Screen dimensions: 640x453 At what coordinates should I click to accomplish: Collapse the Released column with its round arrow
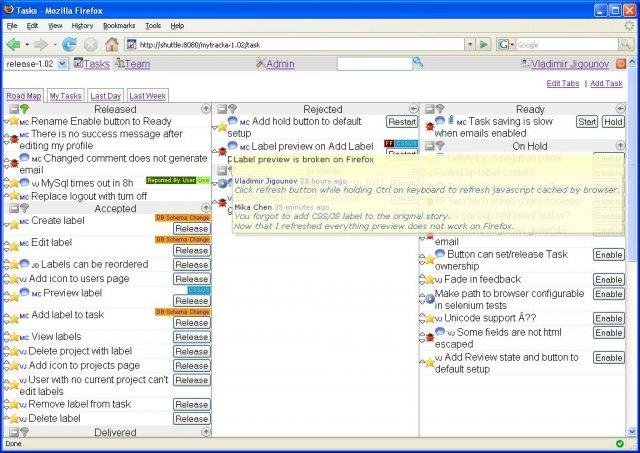click(204, 109)
